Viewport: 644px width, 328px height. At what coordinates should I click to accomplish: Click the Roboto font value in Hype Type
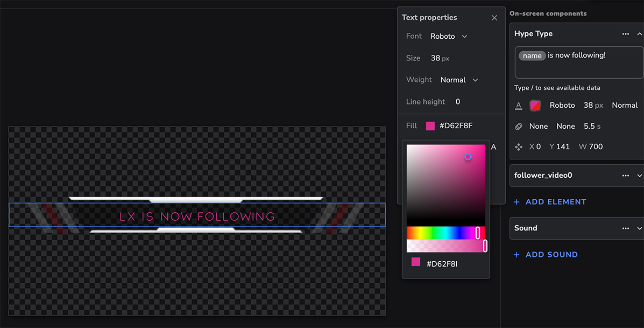coord(562,105)
